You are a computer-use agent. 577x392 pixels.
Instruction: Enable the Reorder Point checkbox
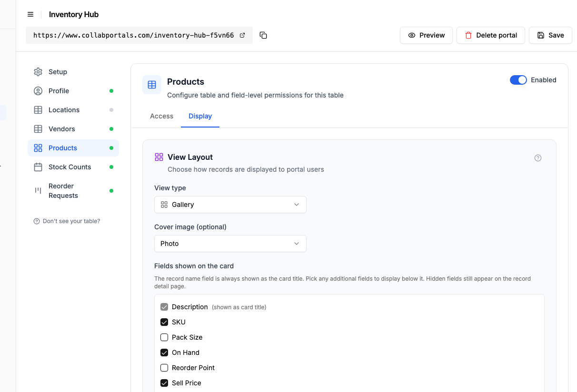click(x=164, y=368)
